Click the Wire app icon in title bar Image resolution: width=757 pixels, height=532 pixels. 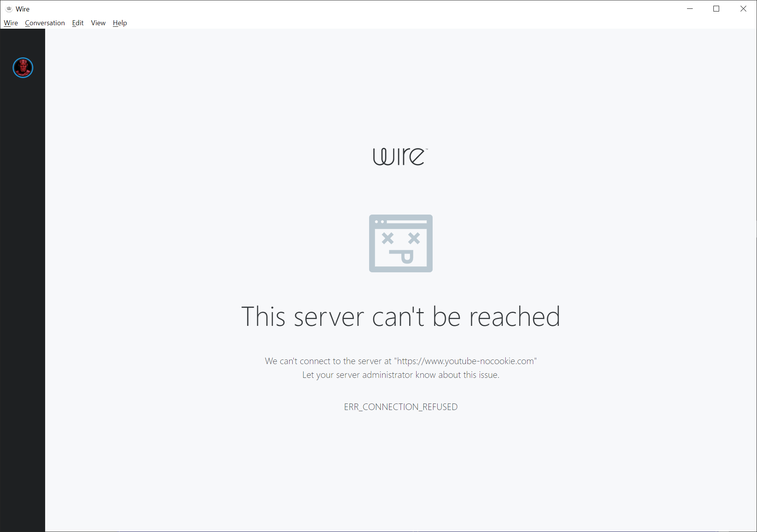pyautogui.click(x=8, y=8)
